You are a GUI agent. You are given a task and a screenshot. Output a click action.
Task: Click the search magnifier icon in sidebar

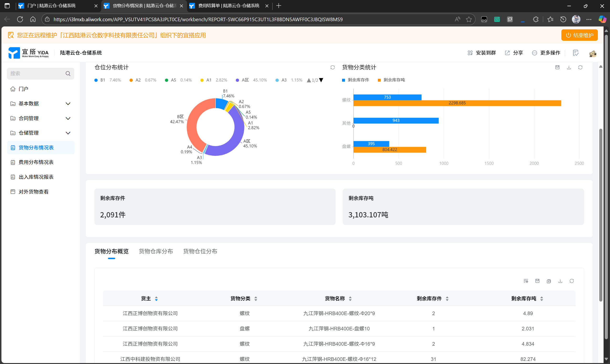click(68, 74)
